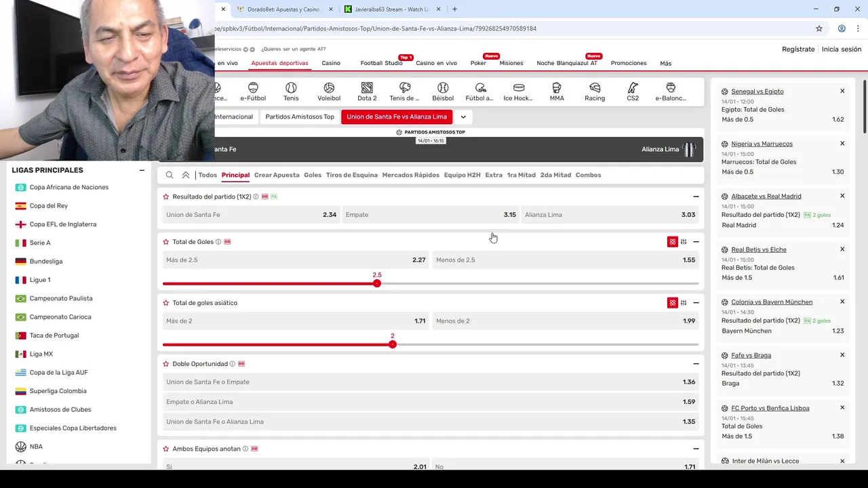
Task: Select the Dota 2 sport icon
Action: tap(367, 91)
